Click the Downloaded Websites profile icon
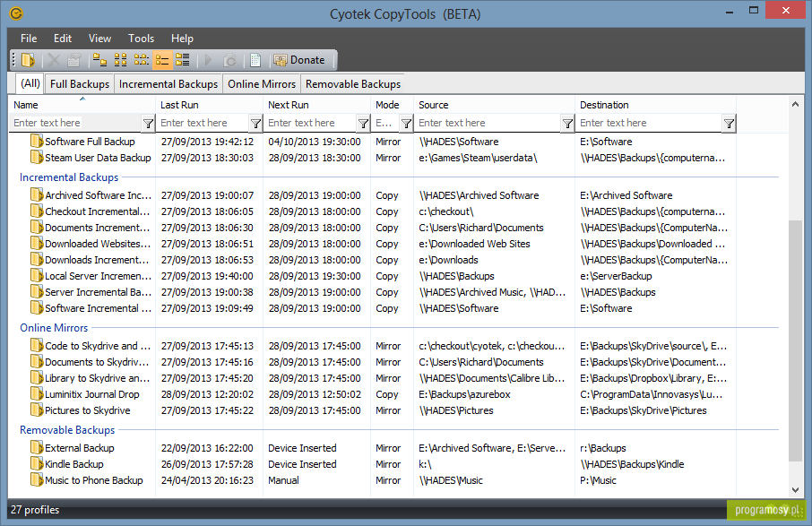 pos(36,243)
